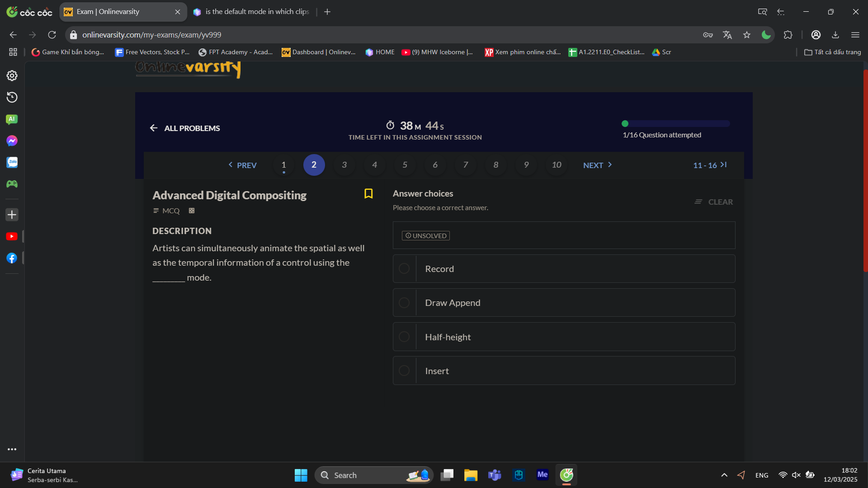Open the Cốc Cốc AI assistant icon
Screen dimensions: 868x488
(12, 119)
